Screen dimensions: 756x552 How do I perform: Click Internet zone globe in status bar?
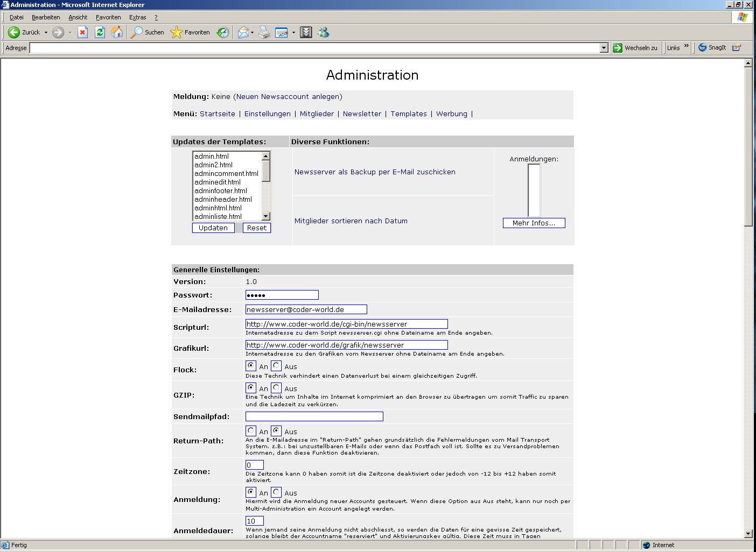tap(647, 545)
